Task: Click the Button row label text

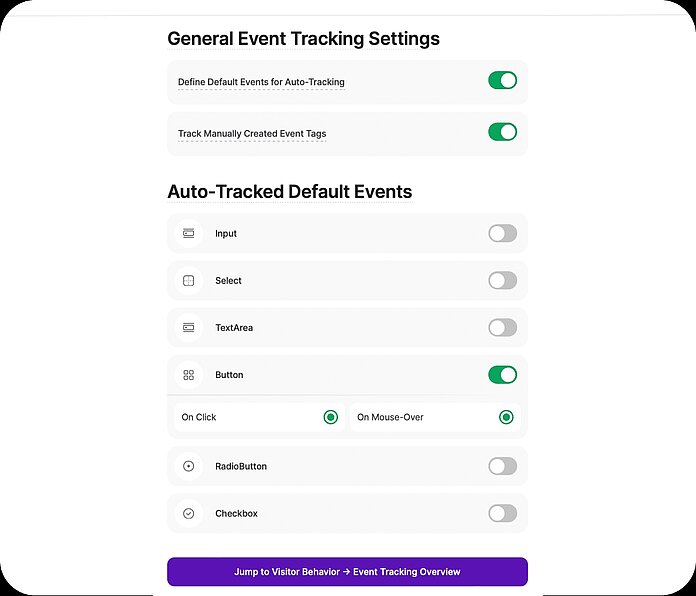Action: [x=229, y=375]
